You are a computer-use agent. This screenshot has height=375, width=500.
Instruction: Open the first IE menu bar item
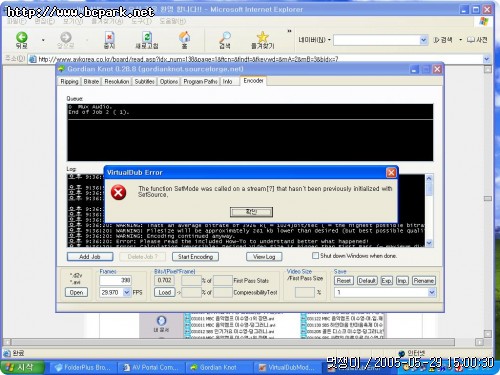(x=17, y=21)
